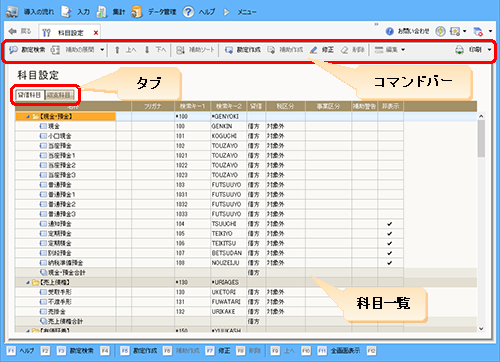Toggle 非表示 checkmark for 通知預金 row
Viewport: 500px width, 362px height.
[x=389, y=224]
